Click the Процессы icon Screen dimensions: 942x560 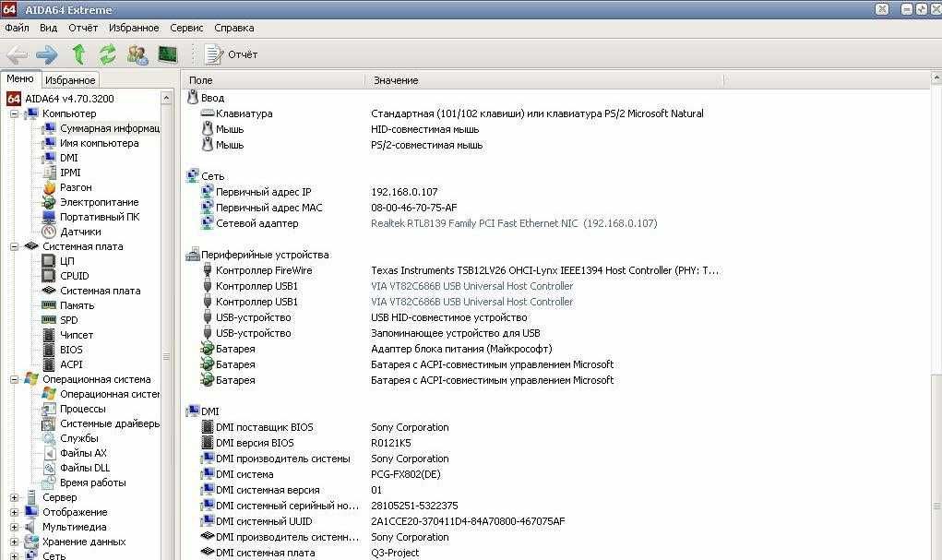[49, 410]
